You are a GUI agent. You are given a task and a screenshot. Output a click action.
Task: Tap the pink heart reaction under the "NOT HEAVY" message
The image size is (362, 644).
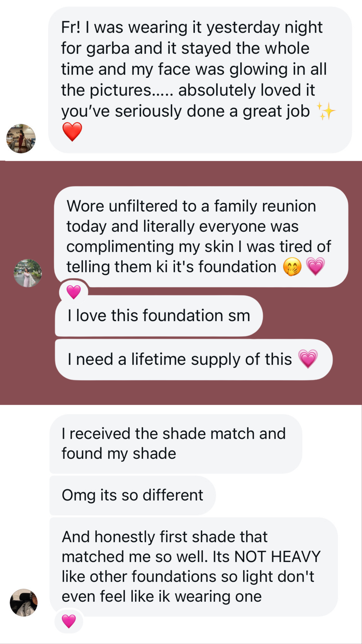69,621
